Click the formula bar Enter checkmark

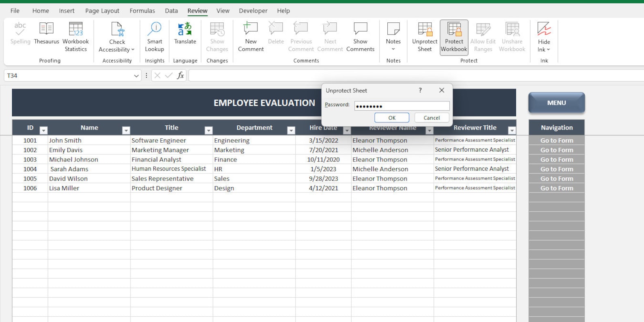pyautogui.click(x=169, y=75)
